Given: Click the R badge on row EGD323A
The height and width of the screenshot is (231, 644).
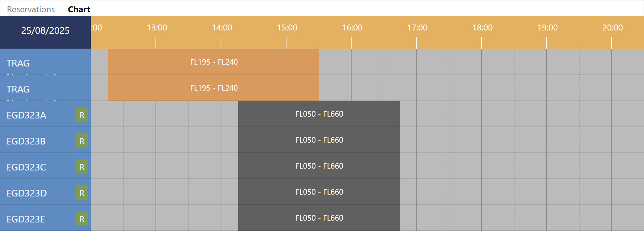Looking at the screenshot, I should pos(81,115).
